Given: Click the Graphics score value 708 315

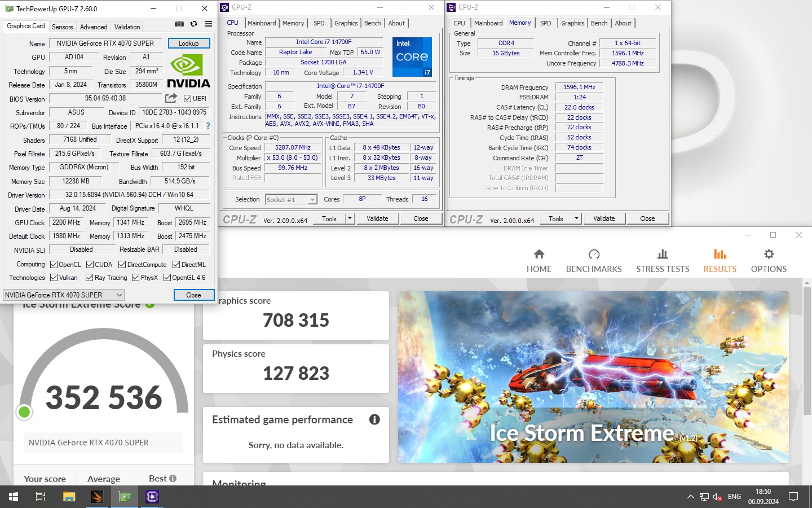Looking at the screenshot, I should [296, 321].
